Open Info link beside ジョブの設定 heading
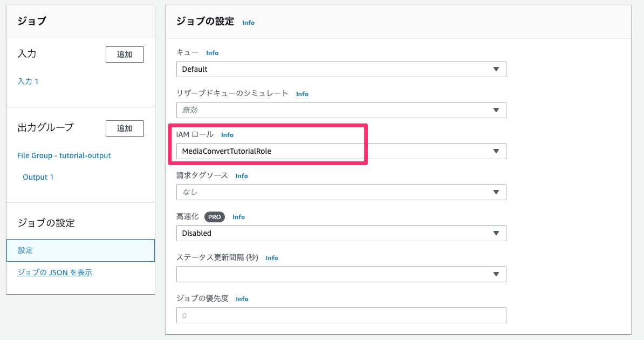644x340 pixels. click(x=248, y=23)
